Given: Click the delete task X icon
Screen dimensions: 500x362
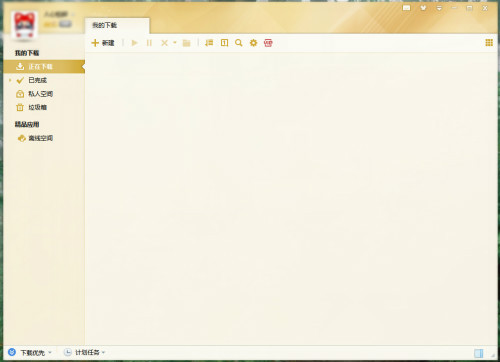Looking at the screenshot, I should click(164, 43).
